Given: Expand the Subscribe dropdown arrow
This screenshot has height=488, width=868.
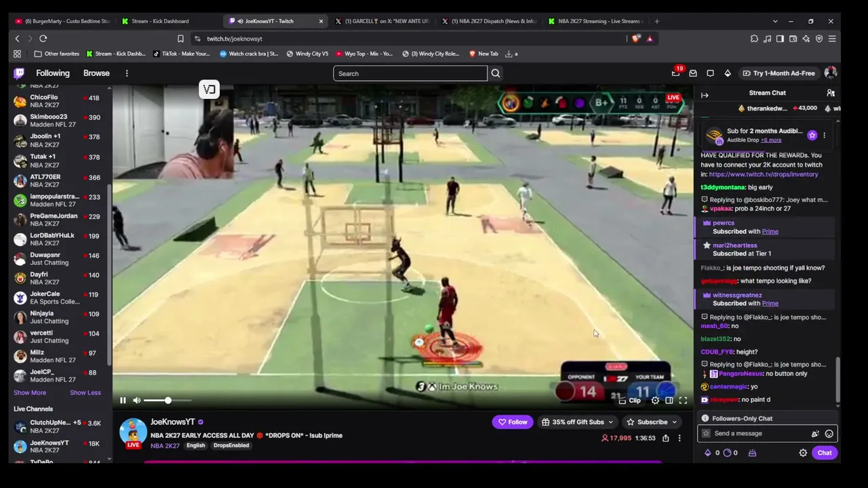Looking at the screenshot, I should coord(674,422).
